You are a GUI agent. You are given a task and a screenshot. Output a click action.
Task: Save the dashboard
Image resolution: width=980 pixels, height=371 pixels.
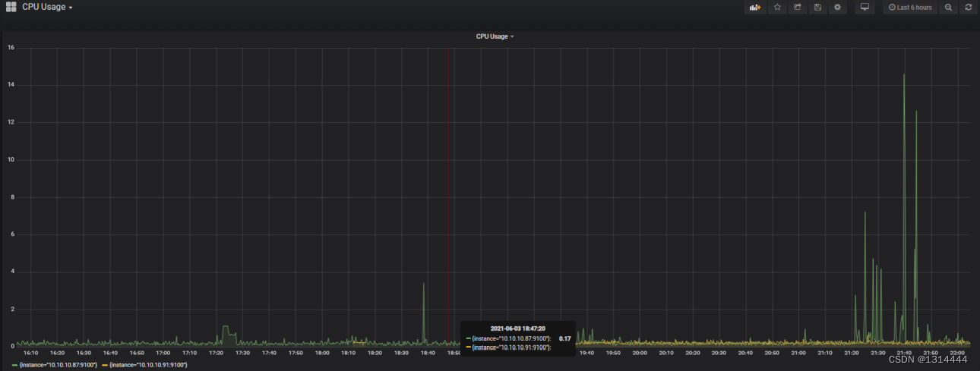point(817,7)
